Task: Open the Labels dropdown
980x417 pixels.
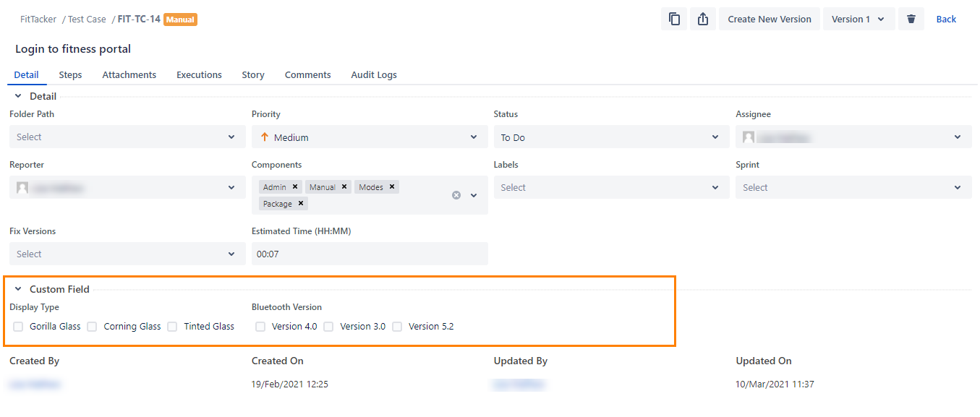Action: (x=611, y=187)
